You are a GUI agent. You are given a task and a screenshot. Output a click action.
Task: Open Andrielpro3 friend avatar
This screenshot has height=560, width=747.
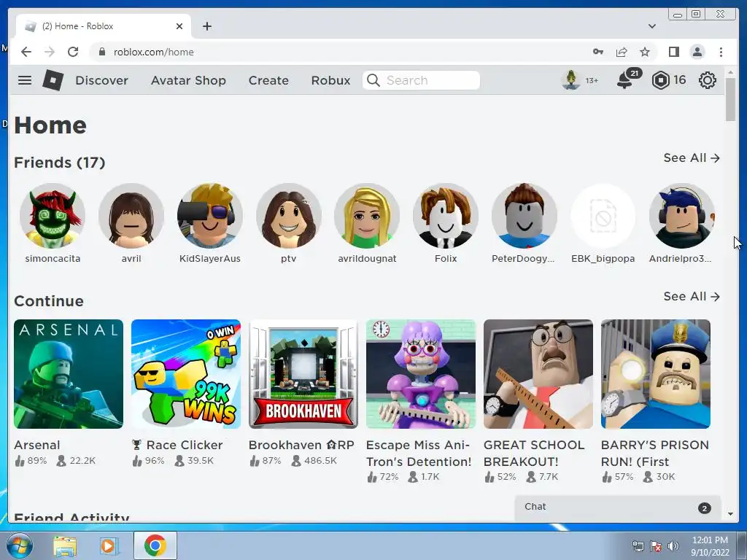coord(682,216)
